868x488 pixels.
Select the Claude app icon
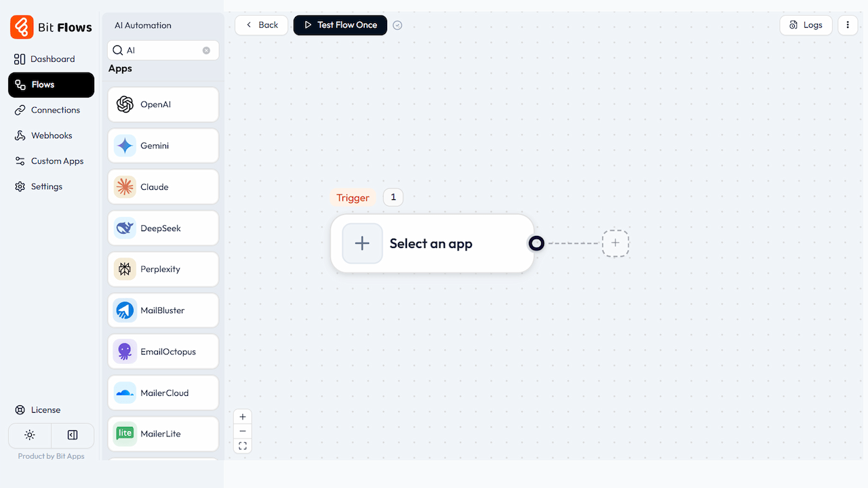coord(125,186)
